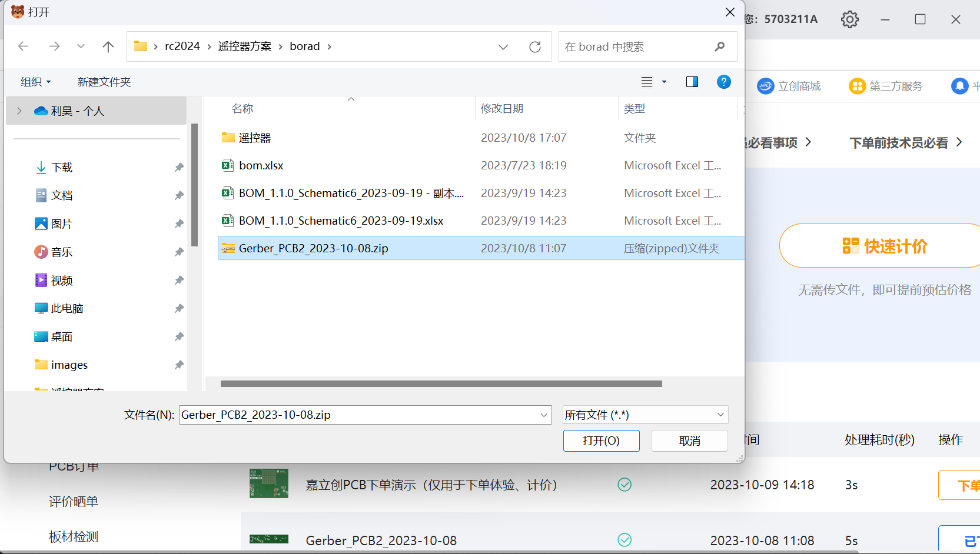The width and height of the screenshot is (980, 554).
Task: Click status check icon for Gerber_PCB2_2023-10-08 order
Action: tap(624, 540)
